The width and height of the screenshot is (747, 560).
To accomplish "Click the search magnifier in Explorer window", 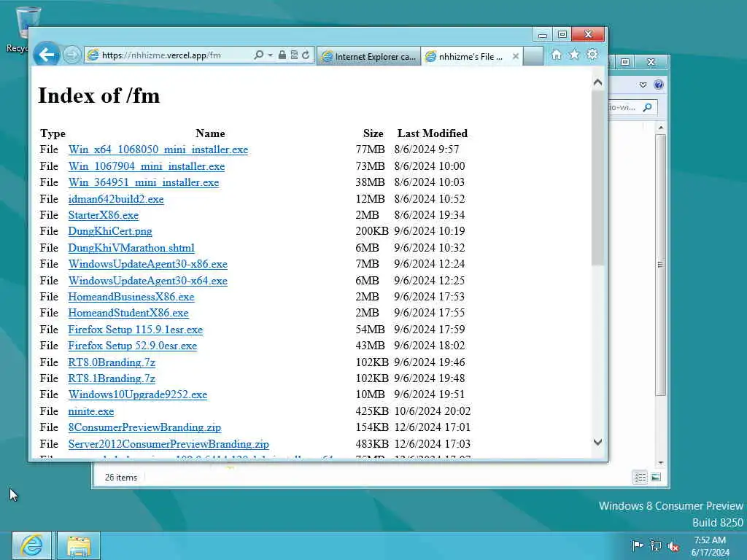I will point(648,108).
